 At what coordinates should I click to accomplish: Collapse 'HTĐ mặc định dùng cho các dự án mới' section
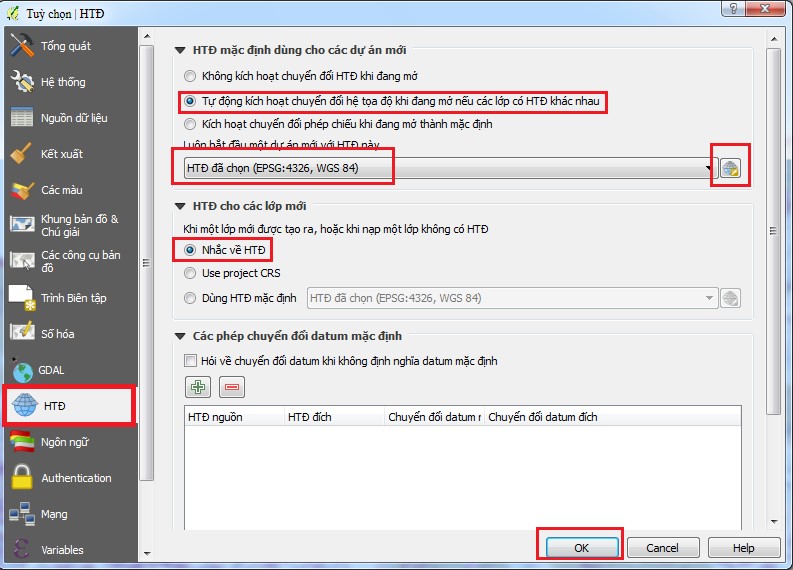(x=180, y=50)
